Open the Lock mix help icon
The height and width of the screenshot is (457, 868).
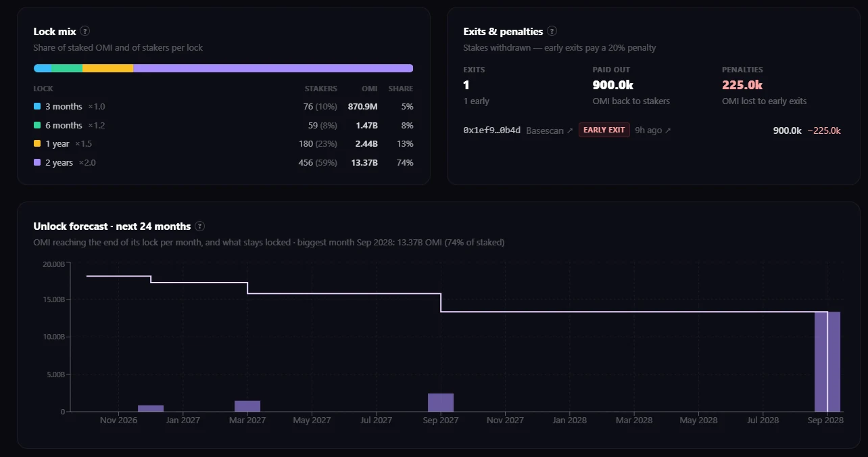coord(85,31)
